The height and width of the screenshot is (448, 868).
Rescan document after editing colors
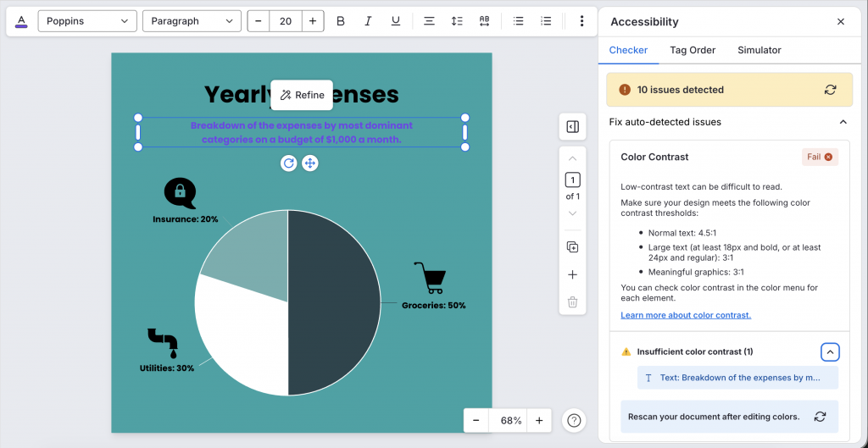(x=820, y=417)
